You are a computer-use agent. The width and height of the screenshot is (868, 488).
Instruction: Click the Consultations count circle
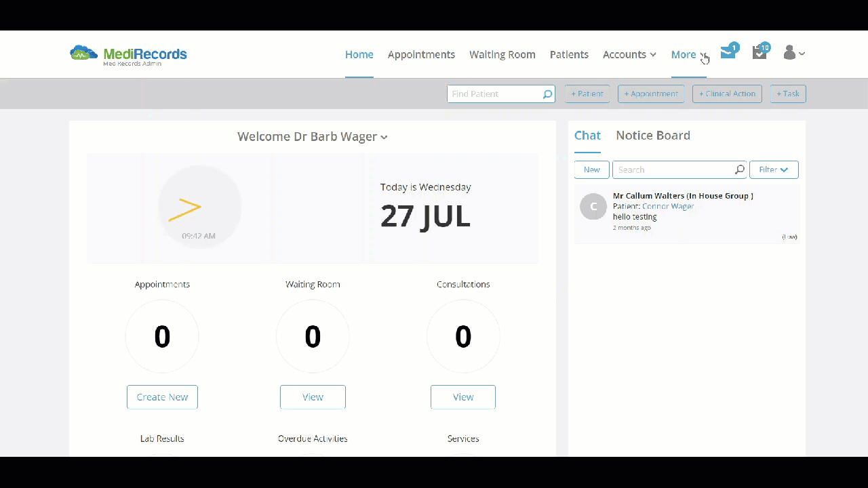[463, 337]
